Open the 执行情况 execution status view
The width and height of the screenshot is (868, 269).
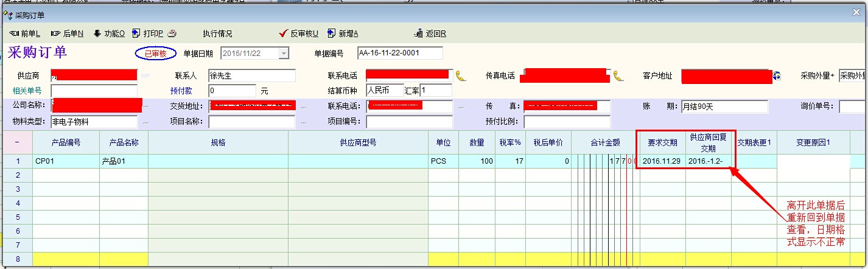[217, 33]
